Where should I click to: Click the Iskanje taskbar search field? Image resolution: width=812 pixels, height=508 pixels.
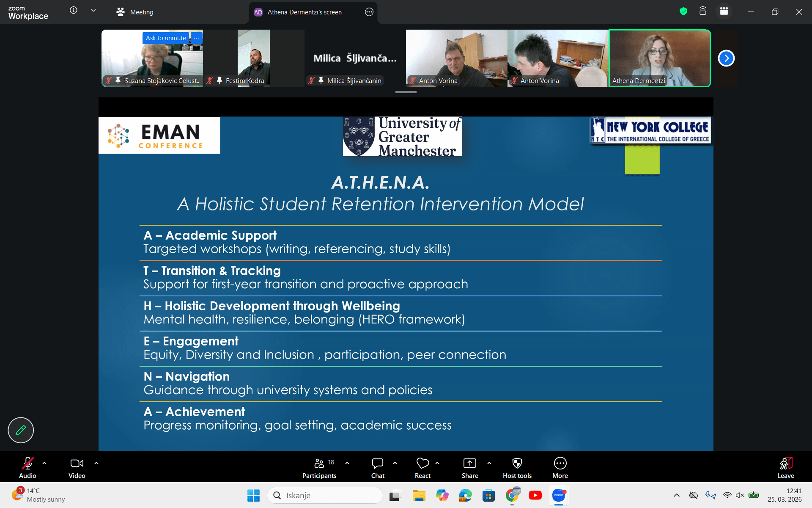(x=326, y=495)
